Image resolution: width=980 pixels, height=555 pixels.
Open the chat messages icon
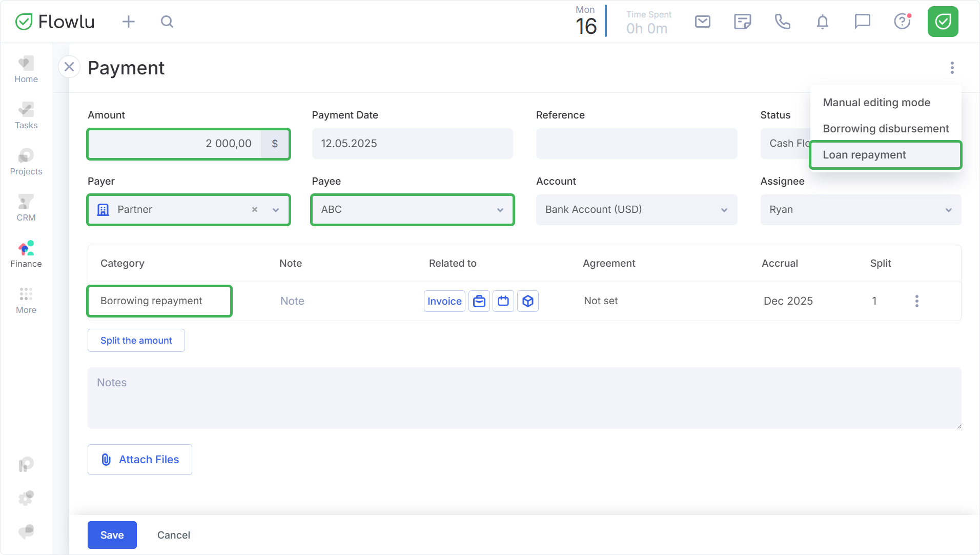tap(862, 22)
